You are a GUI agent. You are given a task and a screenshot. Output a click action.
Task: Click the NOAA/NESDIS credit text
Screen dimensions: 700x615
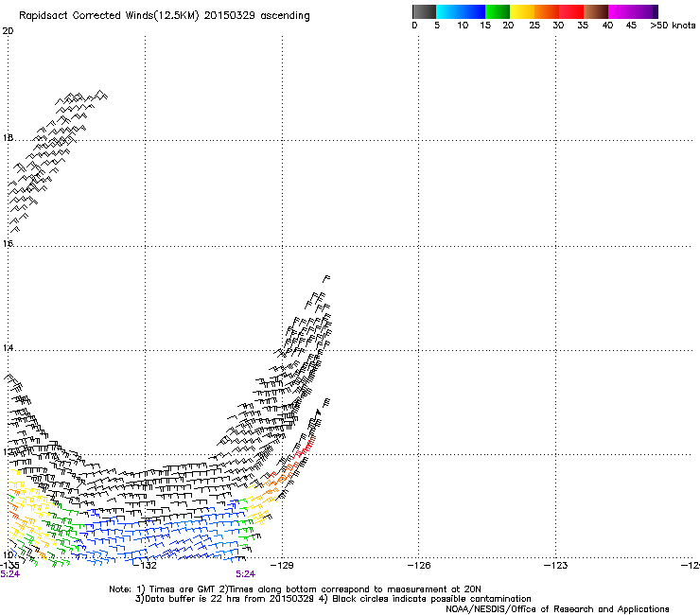click(557, 609)
